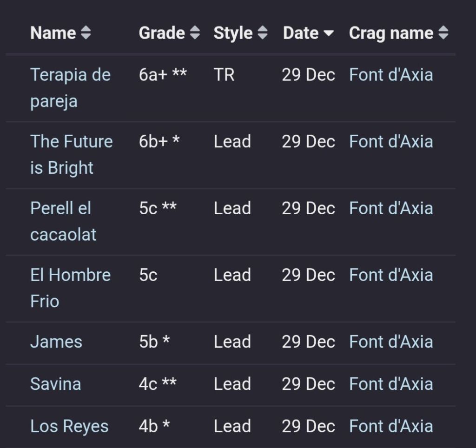This screenshot has height=448, width=476.
Task: Open Font d'Axia crag in James row
Action: [391, 342]
